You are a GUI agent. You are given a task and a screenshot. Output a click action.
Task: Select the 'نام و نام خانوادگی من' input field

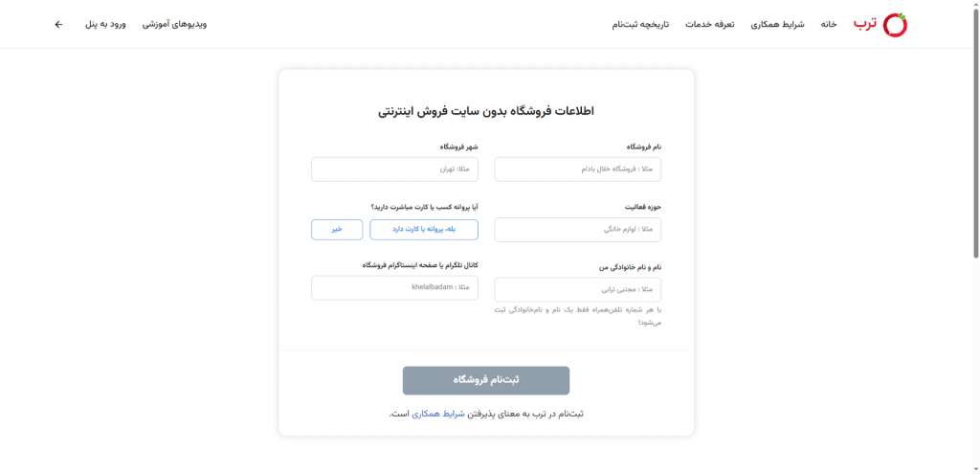[x=577, y=289]
